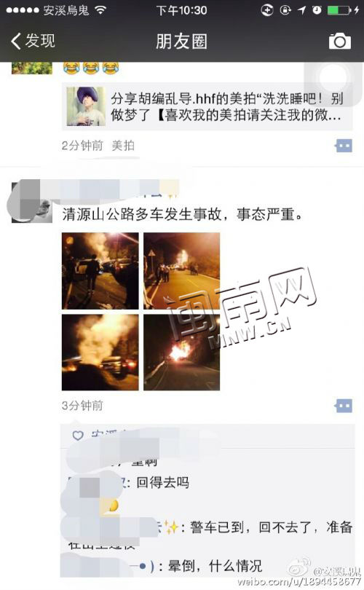The width and height of the screenshot is (364, 590).
Task: View first accident photo with smoke
Action: coord(100,271)
